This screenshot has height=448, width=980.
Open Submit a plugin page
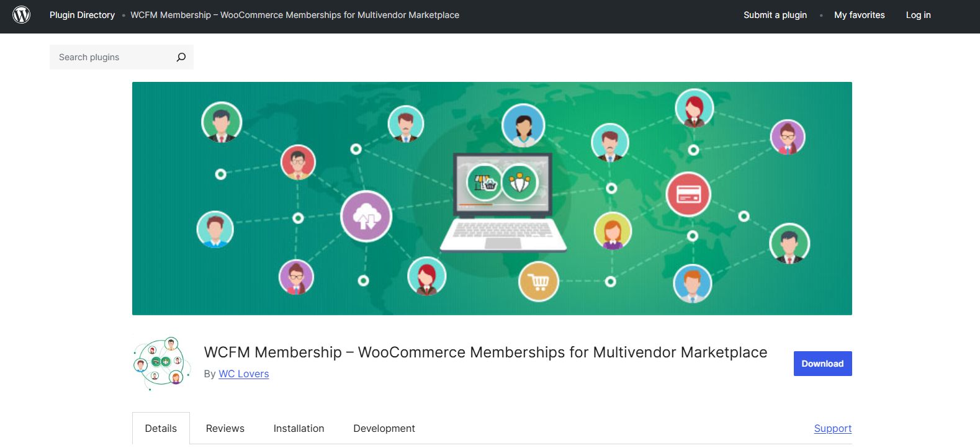775,15
